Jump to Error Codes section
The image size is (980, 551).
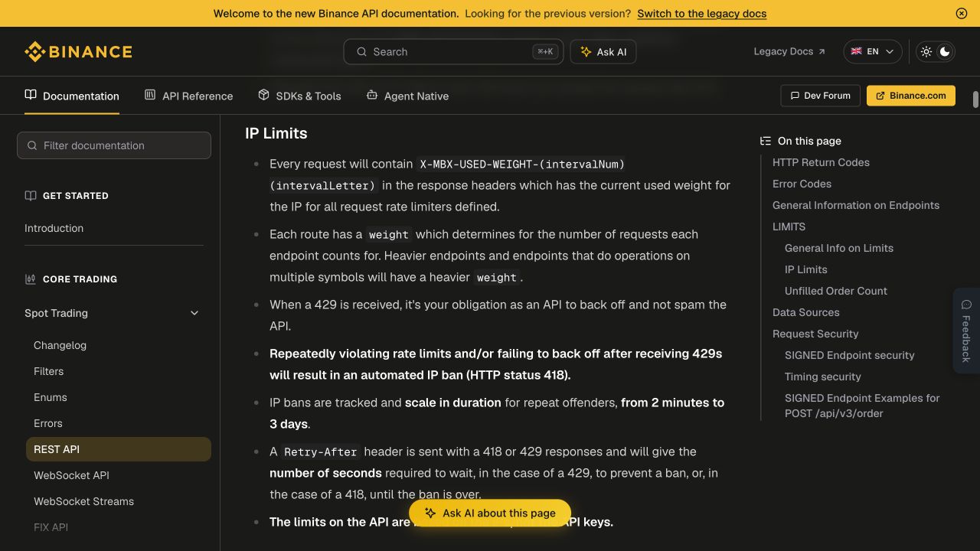pyautogui.click(x=802, y=184)
